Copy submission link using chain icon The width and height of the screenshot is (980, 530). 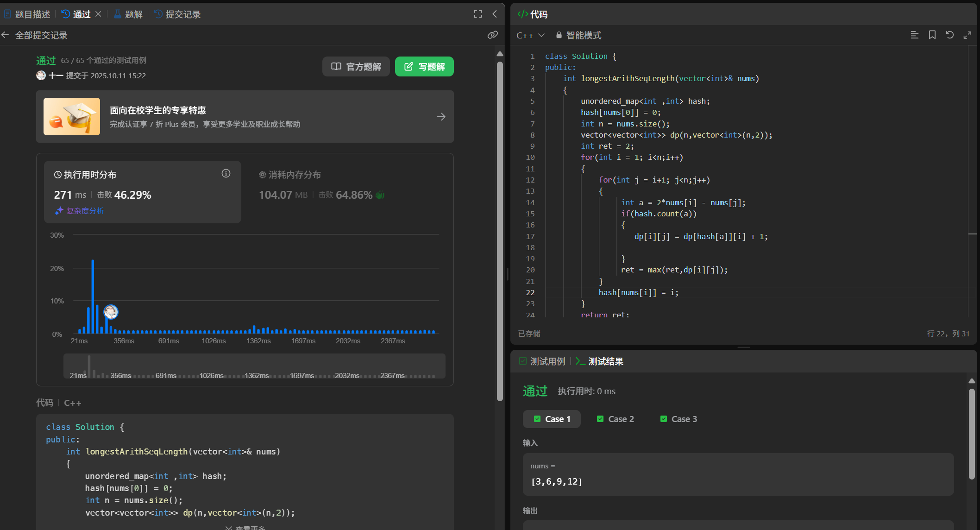[492, 35]
